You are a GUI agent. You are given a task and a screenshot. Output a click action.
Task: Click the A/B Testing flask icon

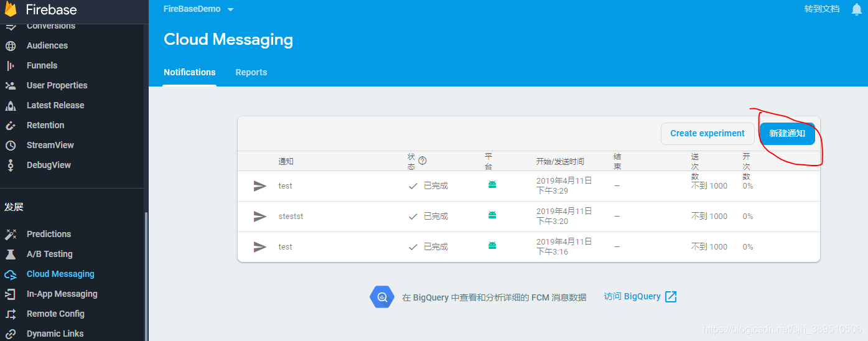click(x=11, y=254)
